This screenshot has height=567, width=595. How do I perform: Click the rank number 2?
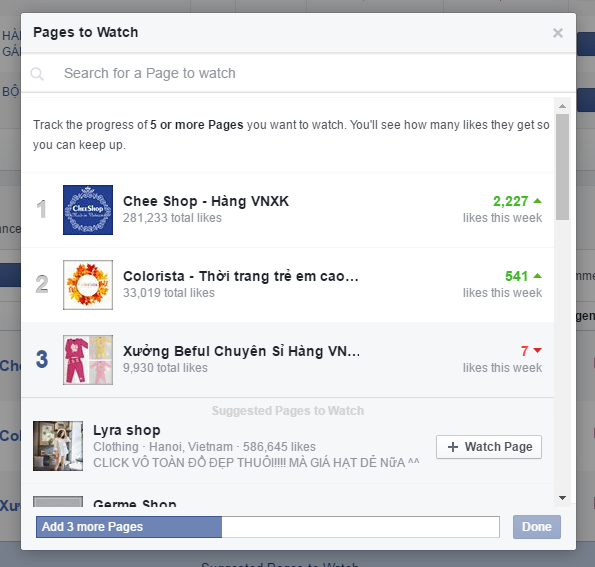tap(42, 284)
